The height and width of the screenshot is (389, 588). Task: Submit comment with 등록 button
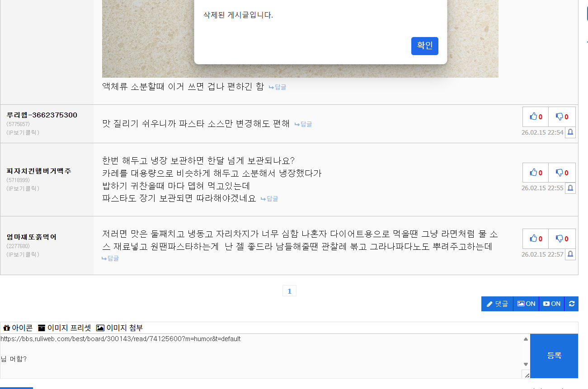tap(554, 356)
